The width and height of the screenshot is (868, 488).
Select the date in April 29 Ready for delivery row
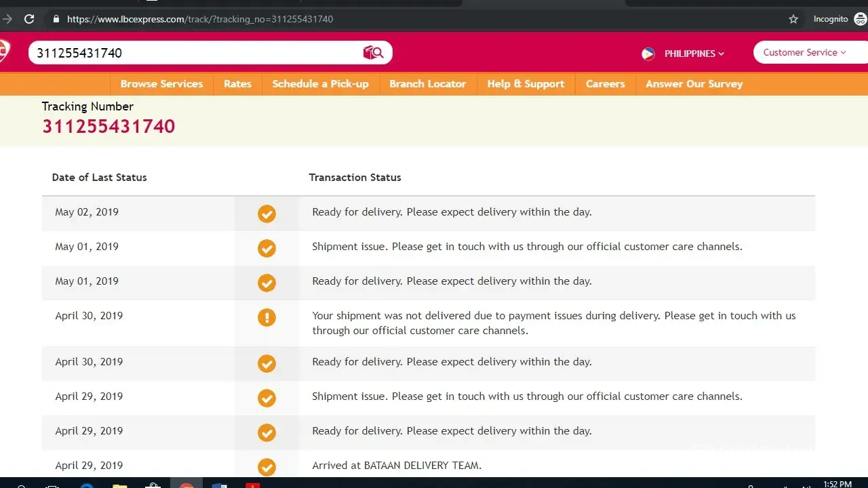(x=89, y=431)
